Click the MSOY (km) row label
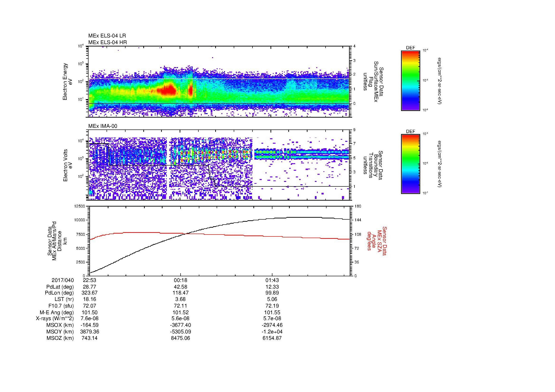This screenshot has height=392, width=555. (x=60, y=332)
